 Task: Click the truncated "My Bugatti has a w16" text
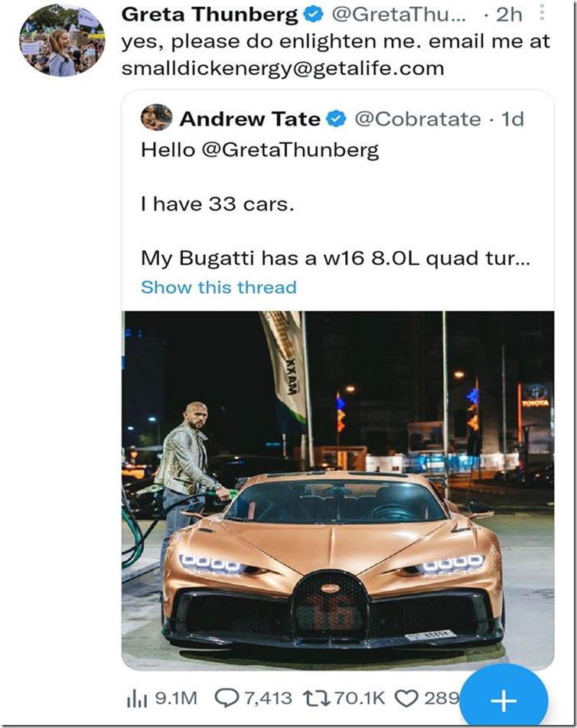[x=335, y=259]
